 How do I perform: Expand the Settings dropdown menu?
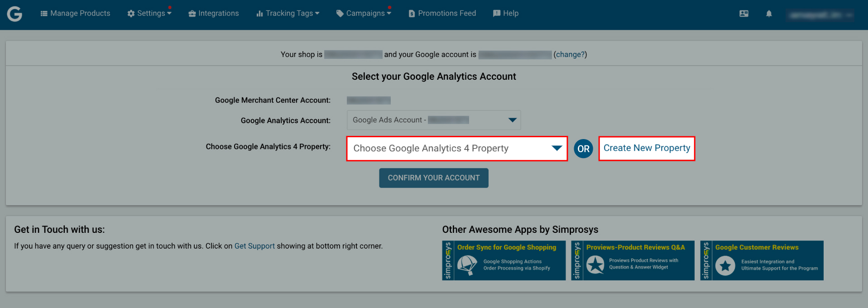coord(149,14)
